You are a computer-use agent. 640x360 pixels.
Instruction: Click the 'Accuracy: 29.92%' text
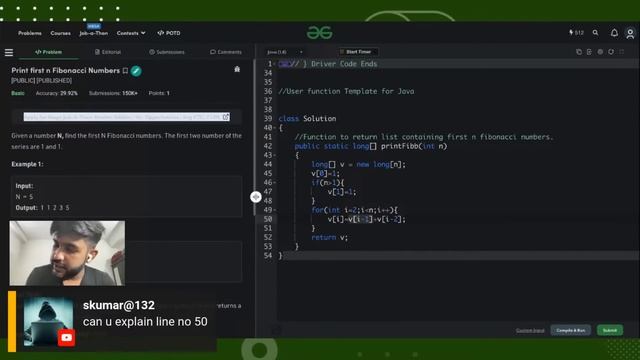point(56,93)
